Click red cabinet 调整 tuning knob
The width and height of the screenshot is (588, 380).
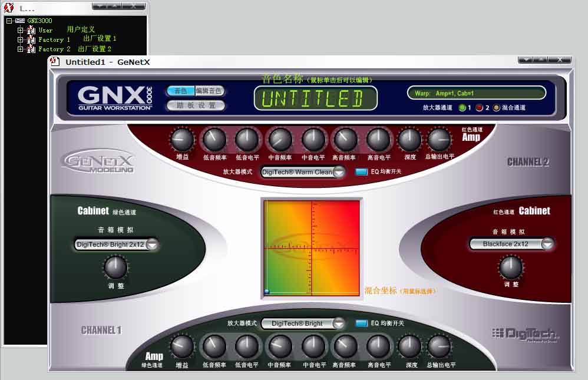point(510,267)
